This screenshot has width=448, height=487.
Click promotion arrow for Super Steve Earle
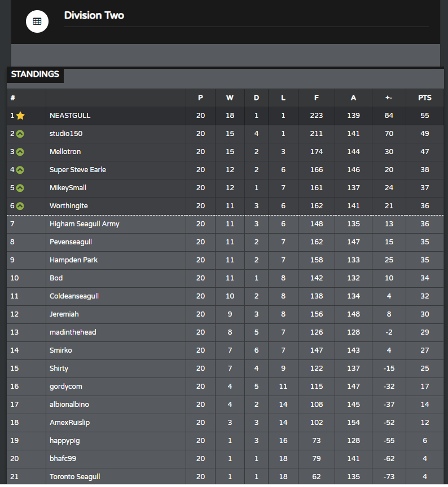click(x=20, y=170)
